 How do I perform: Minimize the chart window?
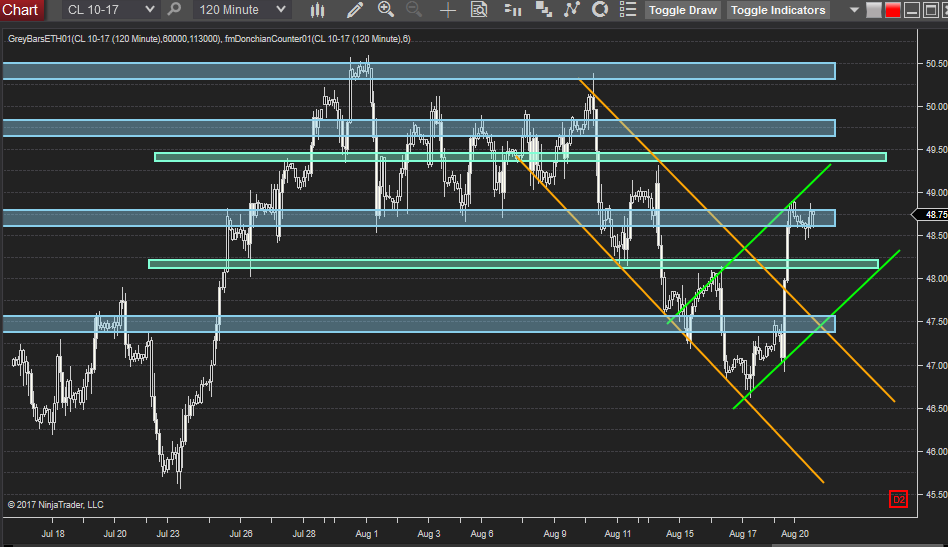[912, 10]
